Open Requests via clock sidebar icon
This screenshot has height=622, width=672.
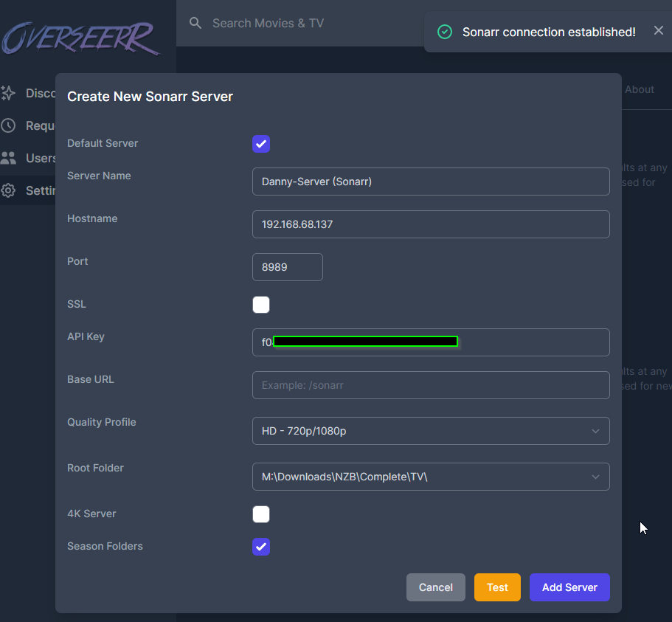point(8,125)
